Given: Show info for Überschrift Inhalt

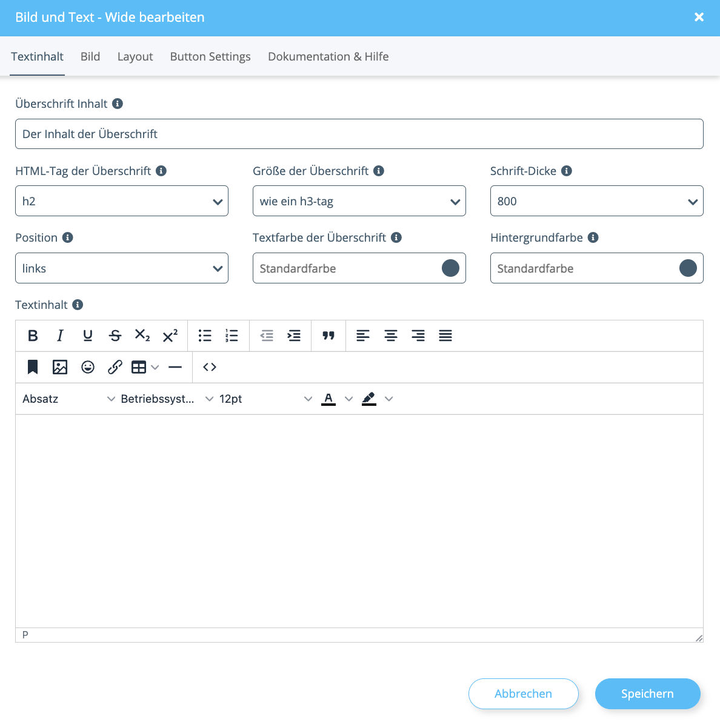Looking at the screenshot, I should coord(118,104).
